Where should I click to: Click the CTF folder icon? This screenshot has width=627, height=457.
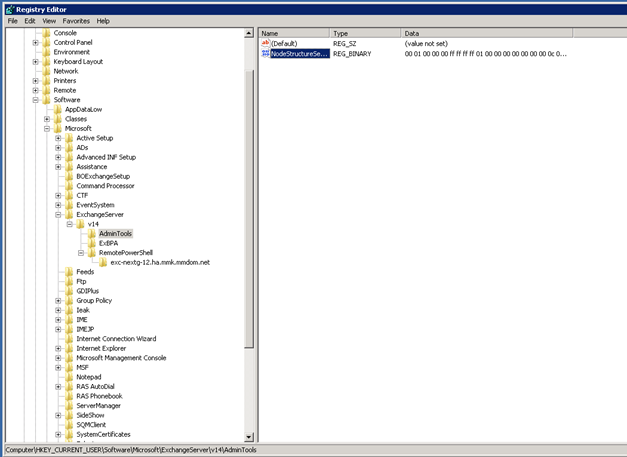coord(69,196)
